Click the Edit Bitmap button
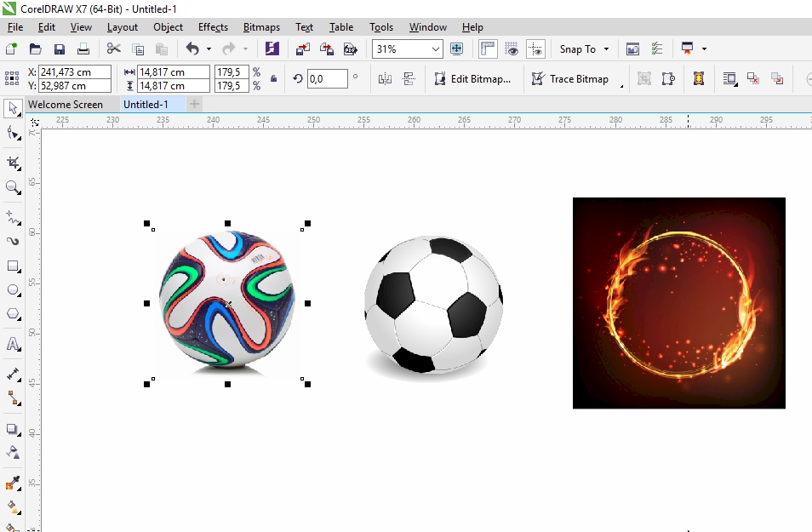The height and width of the screenshot is (532, 812). click(473, 78)
